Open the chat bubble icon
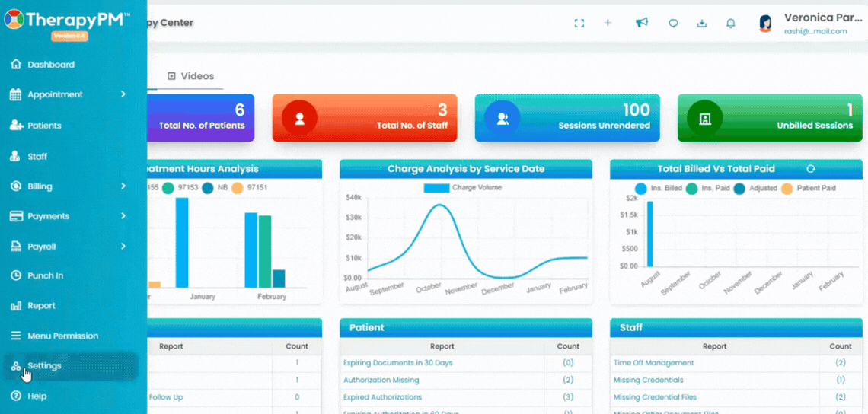The height and width of the screenshot is (414, 868). coord(673,24)
